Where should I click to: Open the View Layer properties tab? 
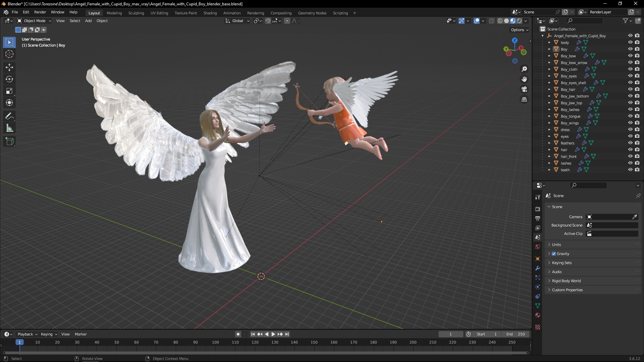coord(538,228)
